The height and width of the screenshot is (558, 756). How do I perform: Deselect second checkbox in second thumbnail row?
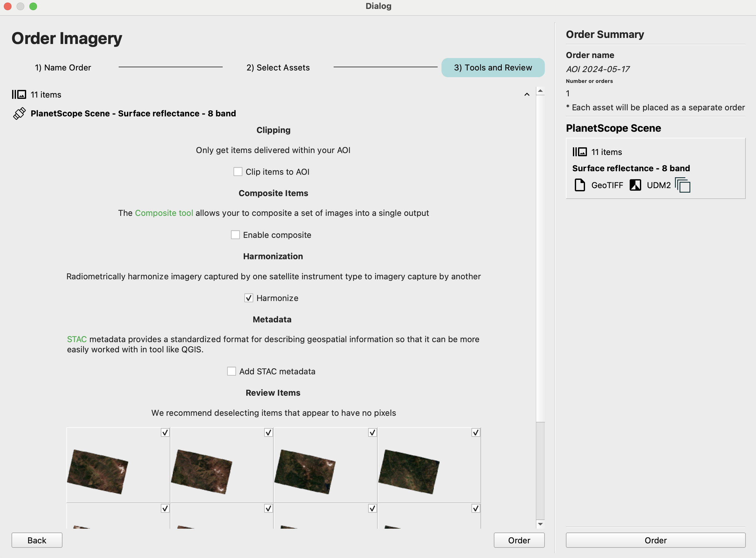[268, 508]
